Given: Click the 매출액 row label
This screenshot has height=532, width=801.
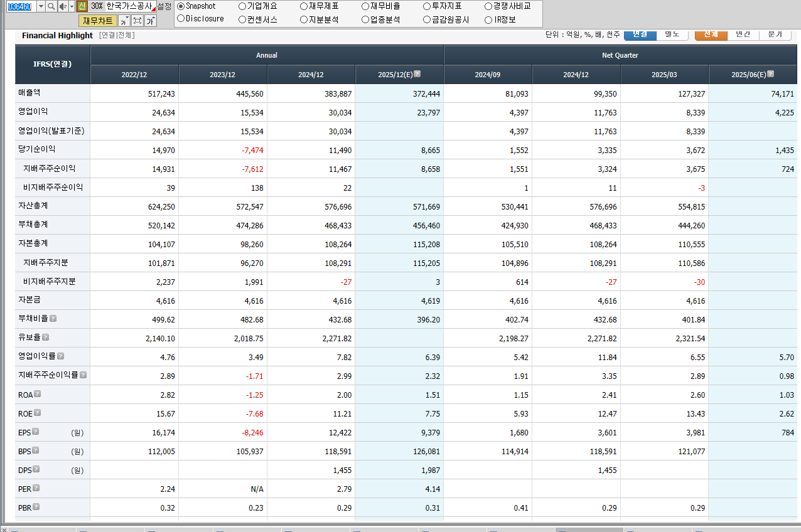Looking at the screenshot, I should tap(30, 92).
